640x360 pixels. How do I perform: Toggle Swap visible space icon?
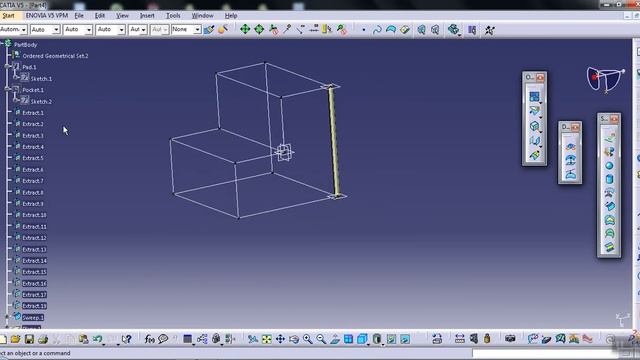(405, 339)
